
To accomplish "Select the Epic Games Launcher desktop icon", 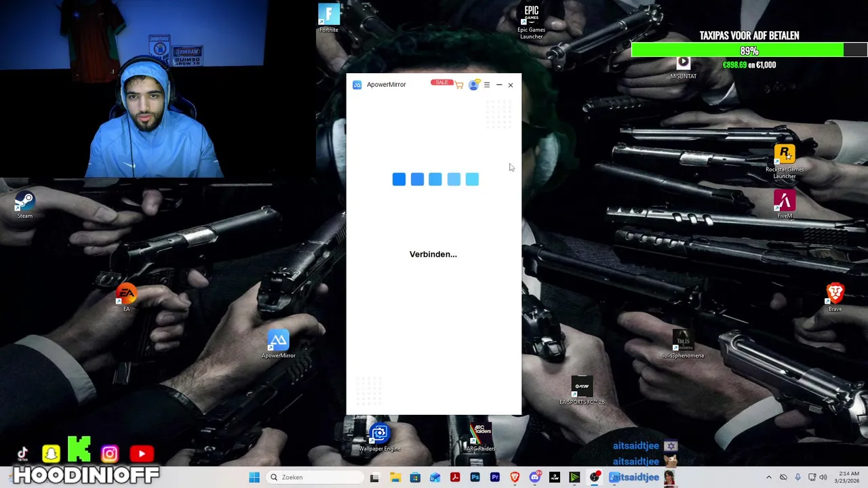I will (531, 22).
